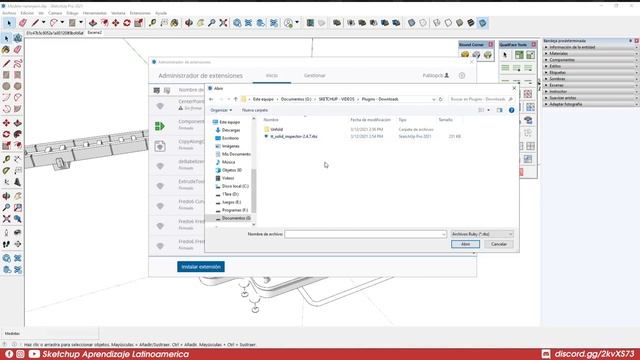Click first Round Corner toolbar icon
Viewport: 640px width, 360px height.
tap(465, 55)
